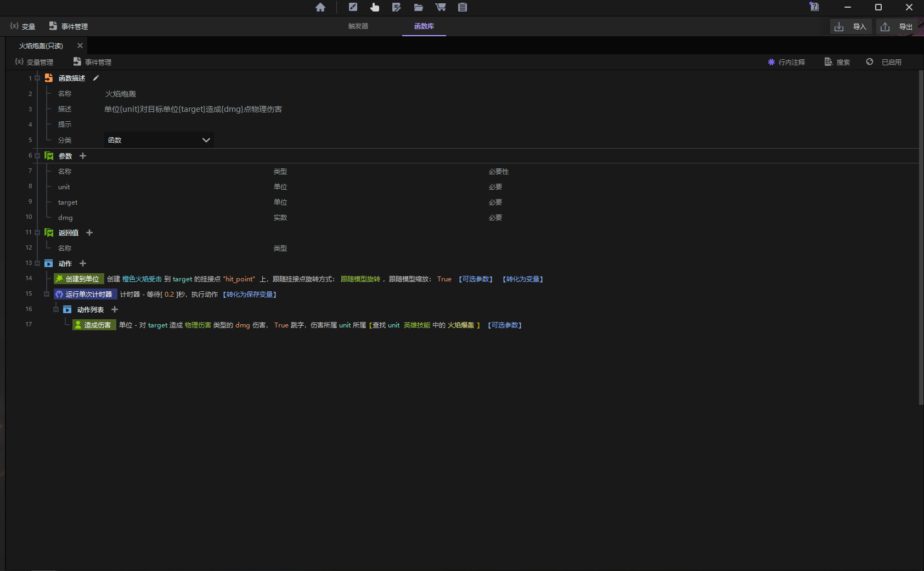Click the 动作列表 icon
Screen dimensions: 924x571
click(x=67, y=309)
